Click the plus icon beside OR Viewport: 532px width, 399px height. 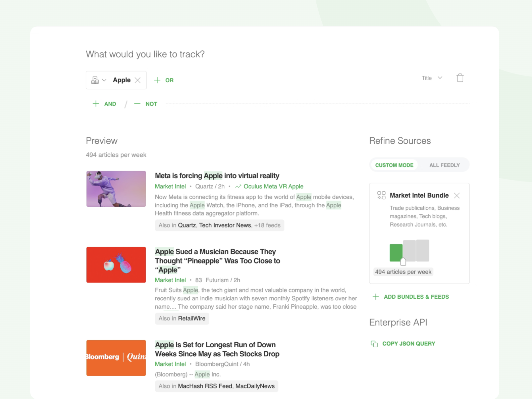point(157,80)
